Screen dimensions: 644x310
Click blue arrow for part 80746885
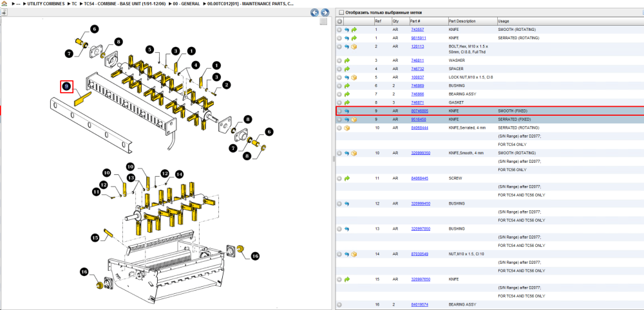(346, 111)
